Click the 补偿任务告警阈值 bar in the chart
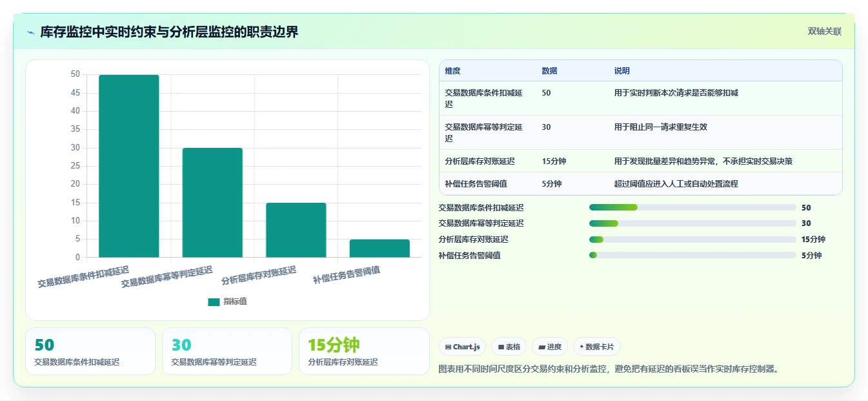 click(x=379, y=249)
